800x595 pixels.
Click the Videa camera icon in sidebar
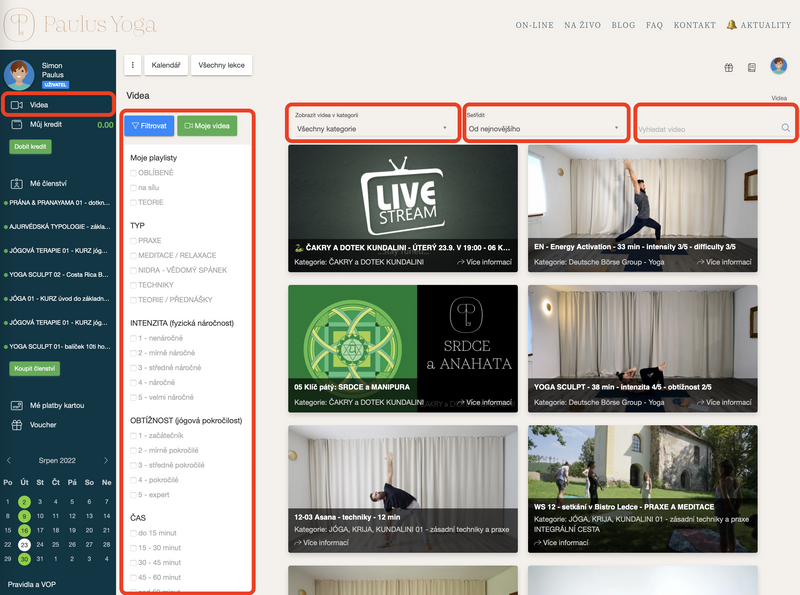point(17,105)
